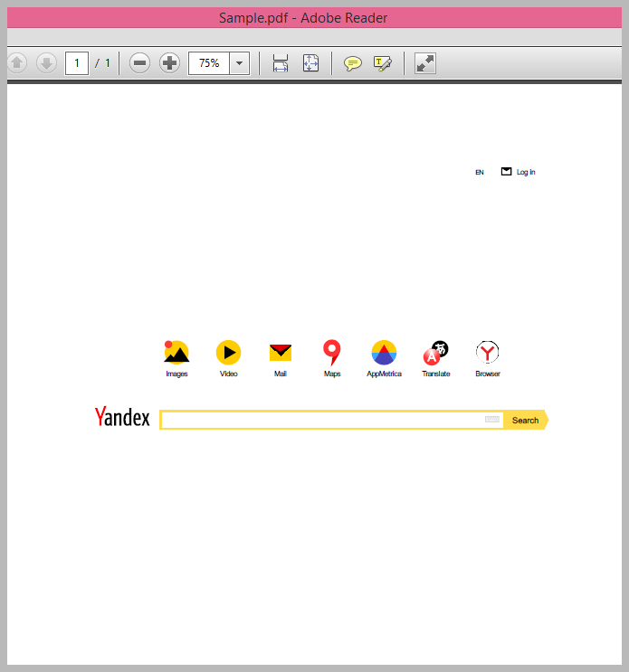Go to next page with down arrow

46,63
